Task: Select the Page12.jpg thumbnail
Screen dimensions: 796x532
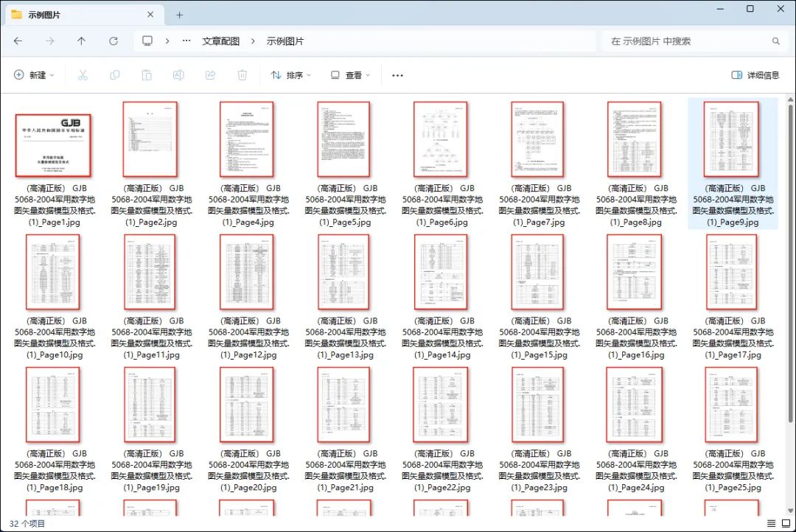Action: pos(247,272)
